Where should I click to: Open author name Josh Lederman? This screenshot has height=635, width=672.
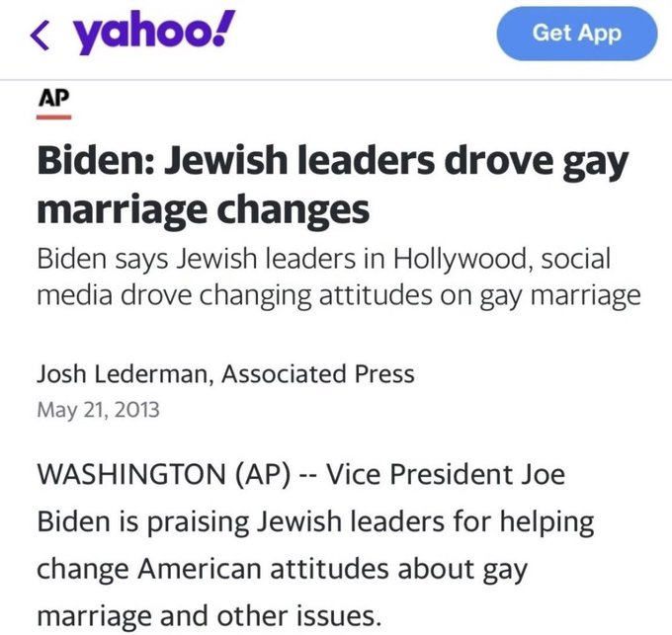click(x=124, y=374)
